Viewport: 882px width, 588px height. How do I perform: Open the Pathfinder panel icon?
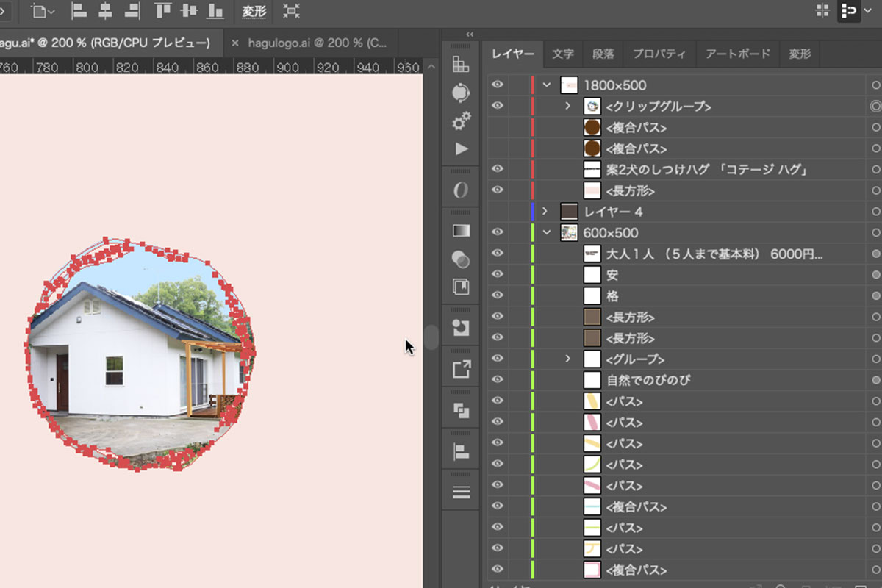pyautogui.click(x=461, y=410)
